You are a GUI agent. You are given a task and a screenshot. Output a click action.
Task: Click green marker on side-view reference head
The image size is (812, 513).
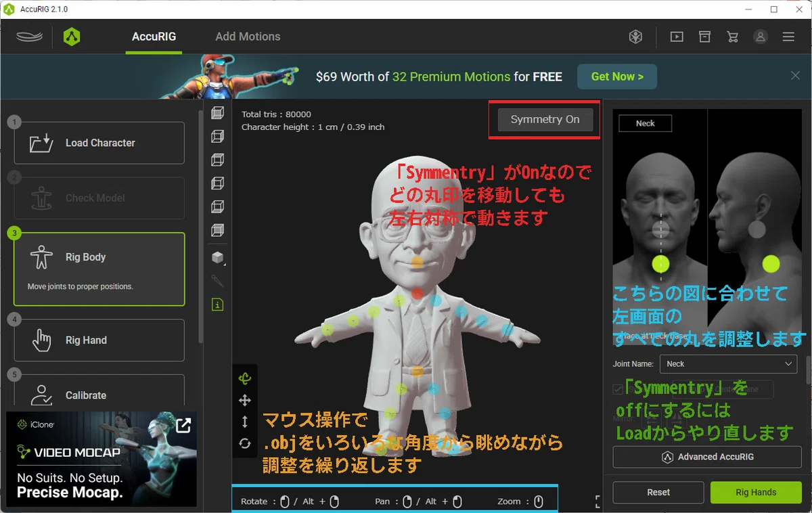click(771, 264)
